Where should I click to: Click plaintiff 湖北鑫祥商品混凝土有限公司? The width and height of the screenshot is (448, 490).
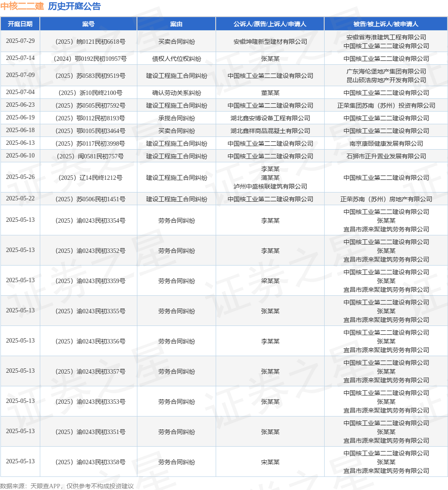[270, 131]
